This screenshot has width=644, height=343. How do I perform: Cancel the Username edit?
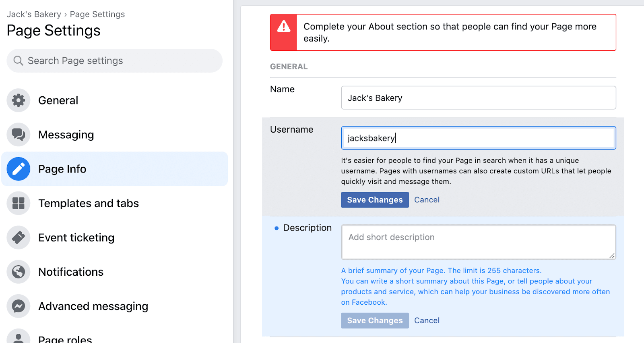tap(427, 200)
